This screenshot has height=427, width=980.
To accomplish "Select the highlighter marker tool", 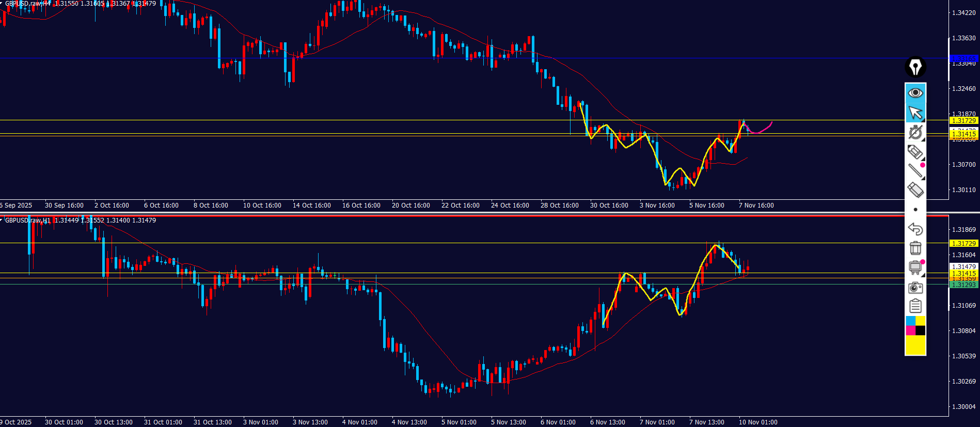I will pyautogui.click(x=915, y=152).
